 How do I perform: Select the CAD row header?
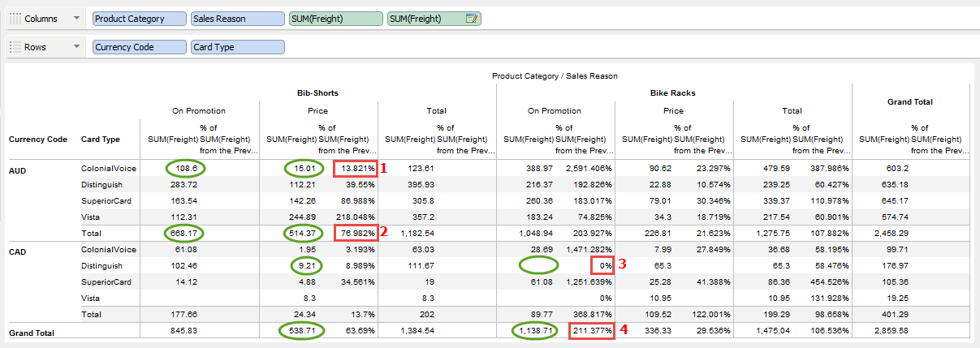pyautogui.click(x=19, y=251)
